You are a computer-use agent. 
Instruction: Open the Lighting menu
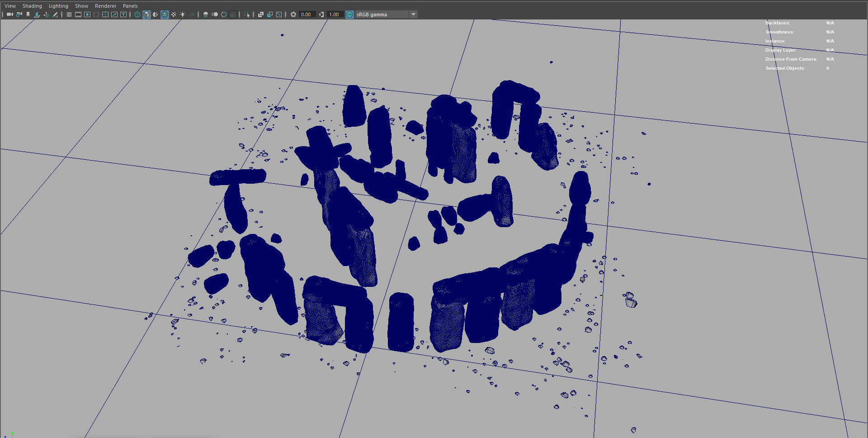(58, 6)
